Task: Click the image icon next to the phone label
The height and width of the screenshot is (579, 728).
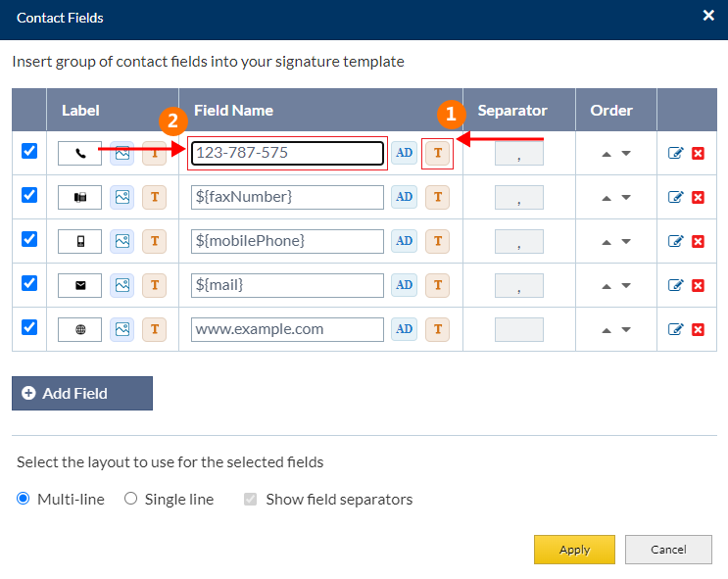Action: (121, 153)
